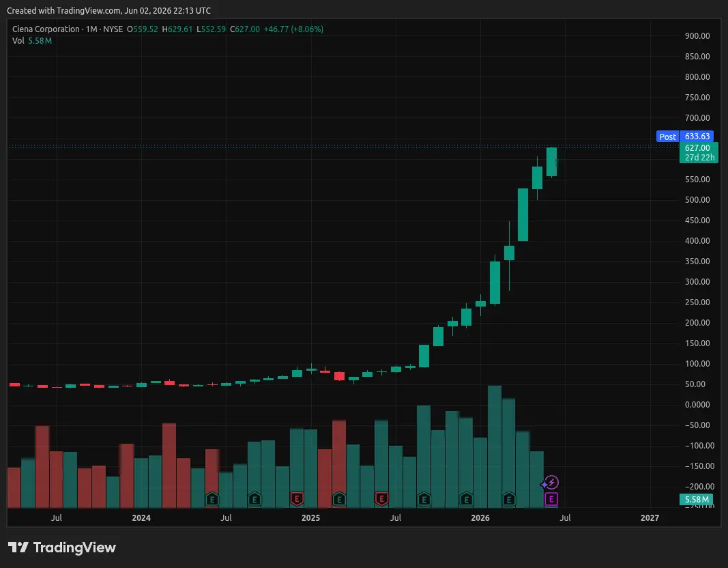Open the green earnings marker midway between Jul 2025 and 2026
Screen dimensions: 728x568
point(424,499)
